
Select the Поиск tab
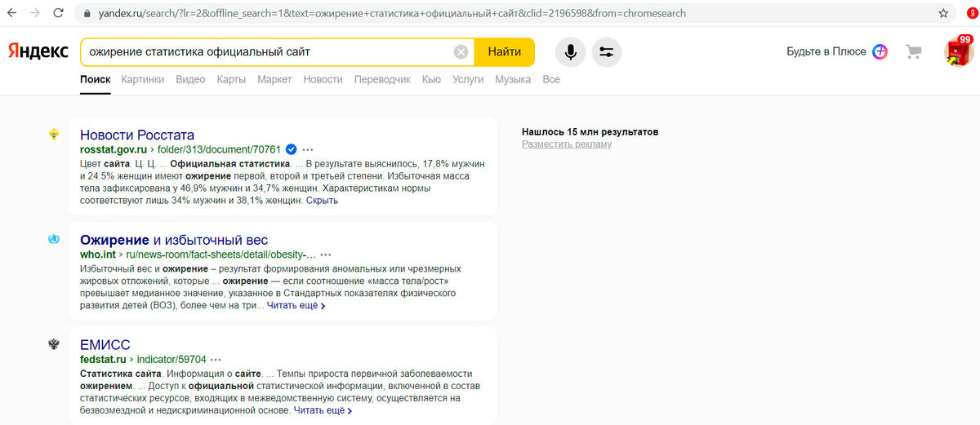point(96,79)
